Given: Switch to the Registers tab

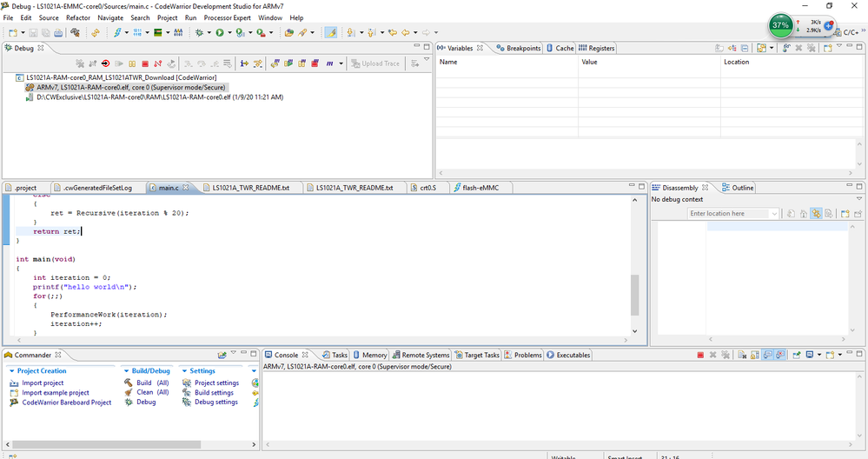Looking at the screenshot, I should 597,48.
